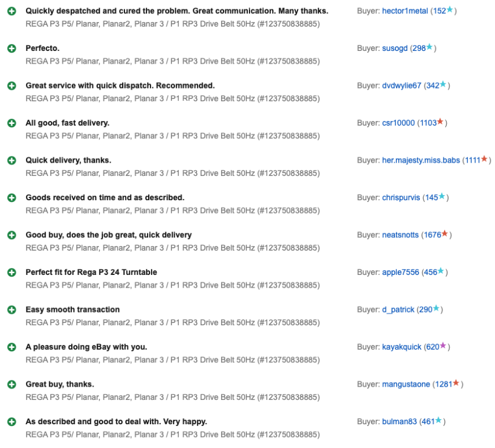This screenshot has width=495, height=448.
Task: Click the green plus icon for "Easy smooth transaction"
Action: pyautogui.click(x=12, y=310)
